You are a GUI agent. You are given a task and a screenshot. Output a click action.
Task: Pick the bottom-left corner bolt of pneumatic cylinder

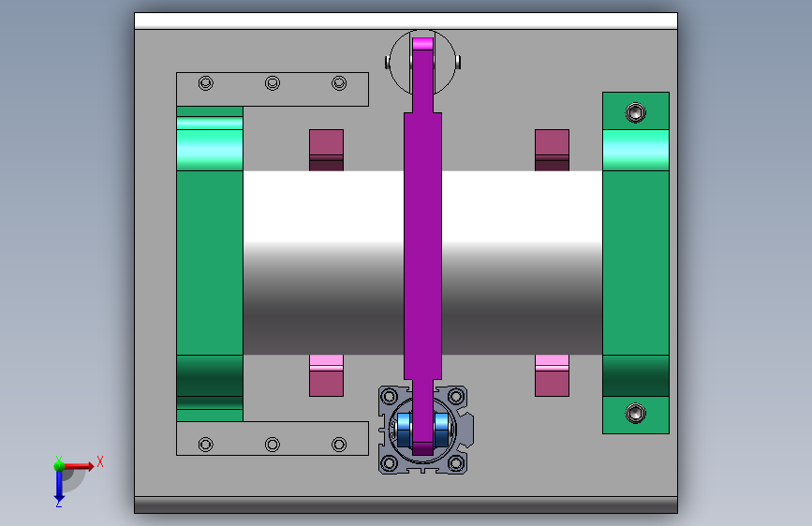point(389,463)
